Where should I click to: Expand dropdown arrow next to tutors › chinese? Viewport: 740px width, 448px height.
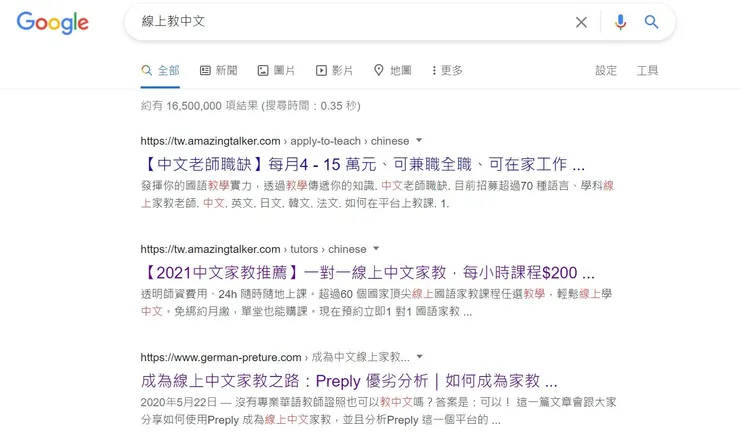376,248
